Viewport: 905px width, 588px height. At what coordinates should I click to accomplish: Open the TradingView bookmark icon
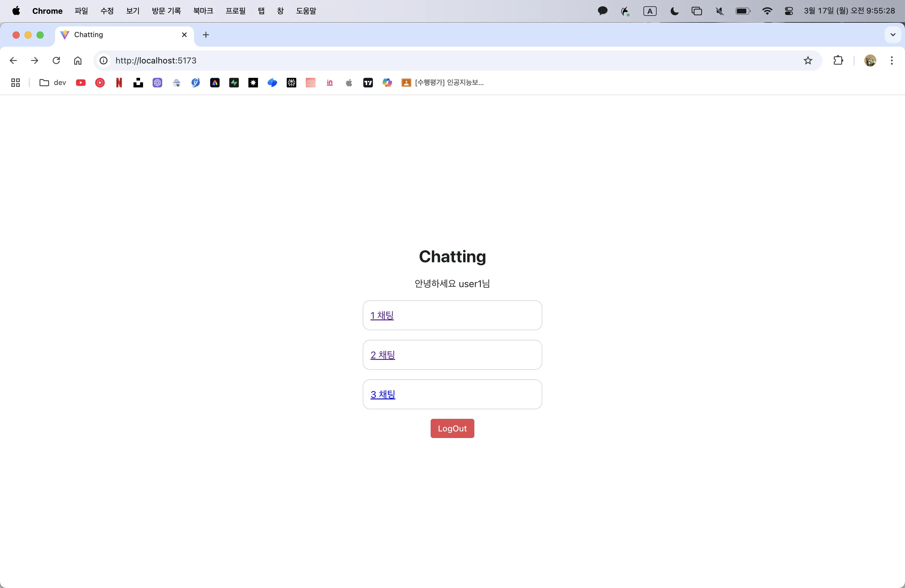click(368, 83)
